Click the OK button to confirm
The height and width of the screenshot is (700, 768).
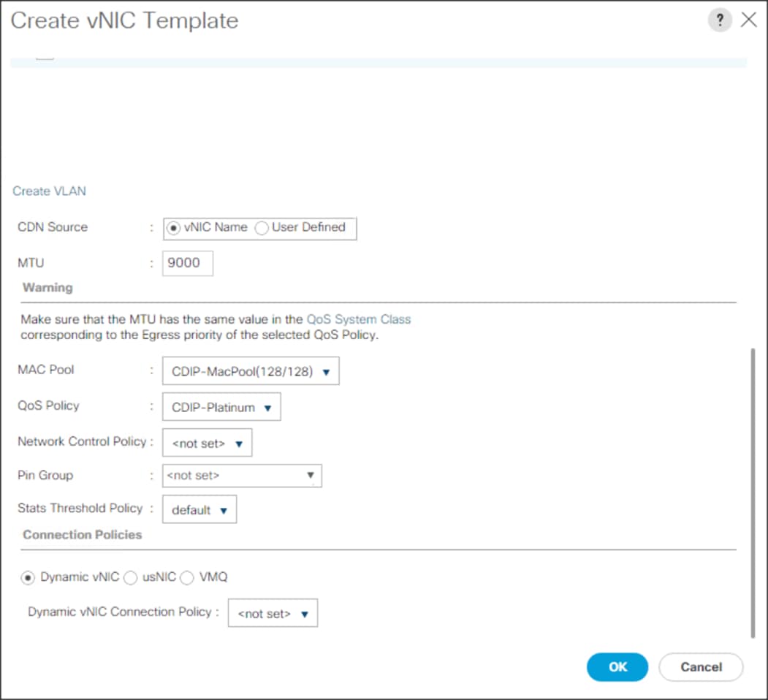coord(617,666)
